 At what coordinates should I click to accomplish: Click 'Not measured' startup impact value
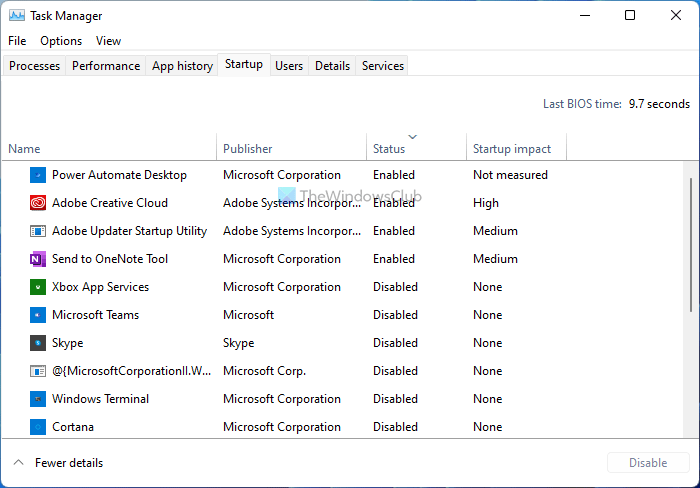(x=510, y=175)
